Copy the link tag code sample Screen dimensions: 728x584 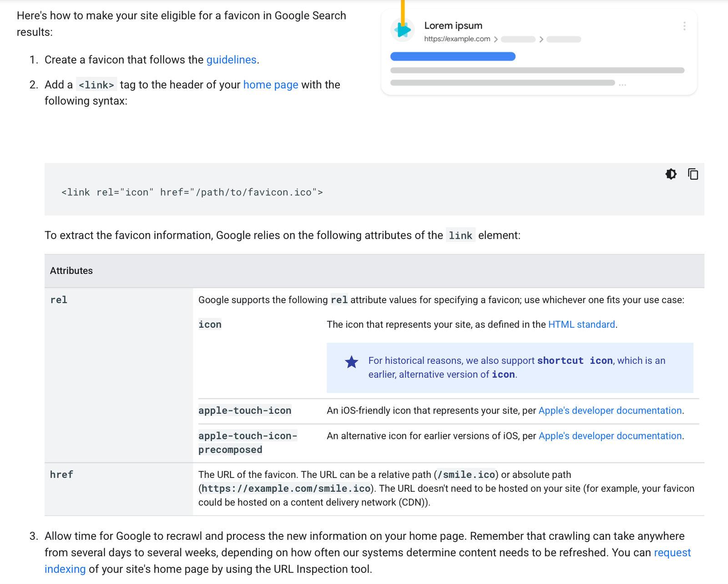point(693,174)
